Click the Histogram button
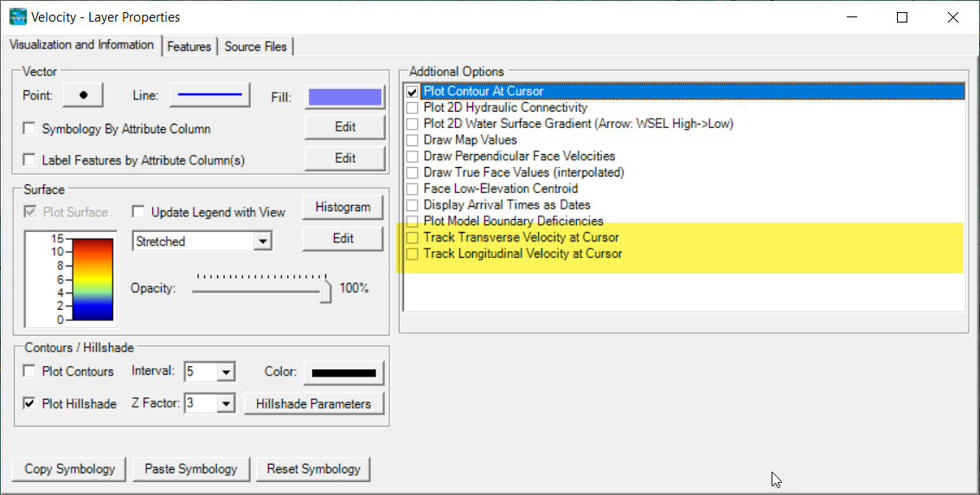This screenshot has width=980, height=495. click(343, 208)
